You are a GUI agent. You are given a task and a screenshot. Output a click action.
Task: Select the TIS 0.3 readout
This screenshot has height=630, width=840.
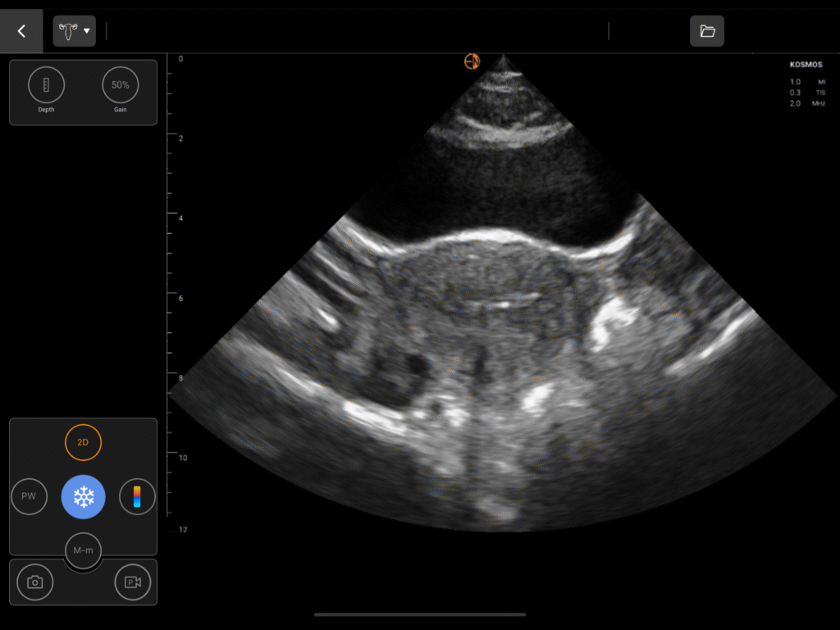[x=807, y=93]
